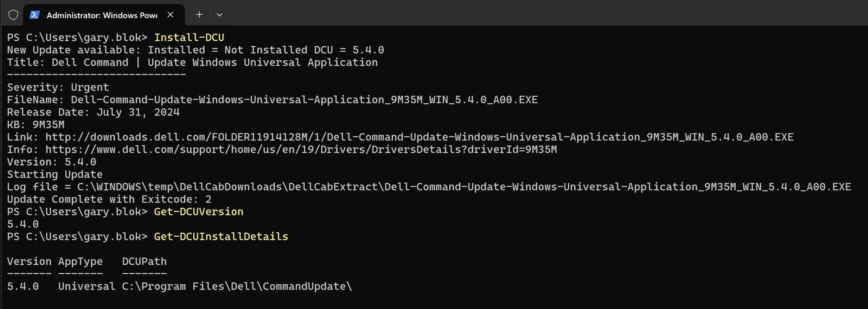Open a new tab with the plus button
The width and height of the screenshot is (868, 309).
pos(199,14)
